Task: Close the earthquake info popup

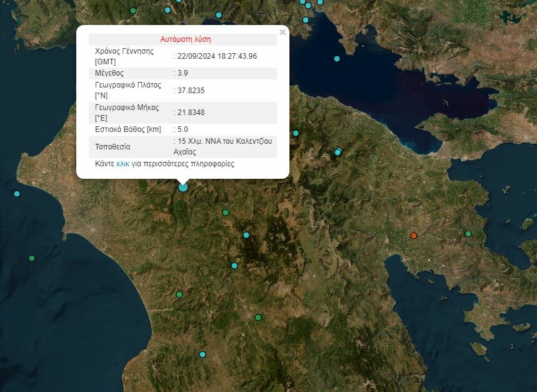Action: tap(282, 32)
